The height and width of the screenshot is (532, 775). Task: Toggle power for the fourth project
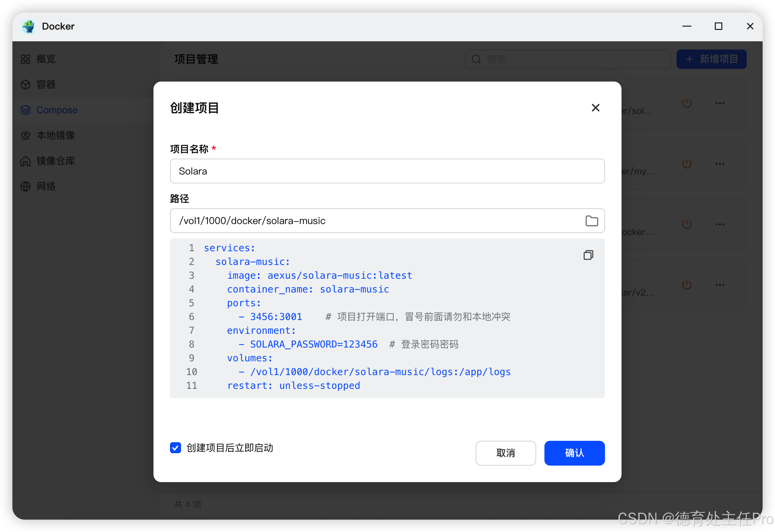(x=687, y=285)
